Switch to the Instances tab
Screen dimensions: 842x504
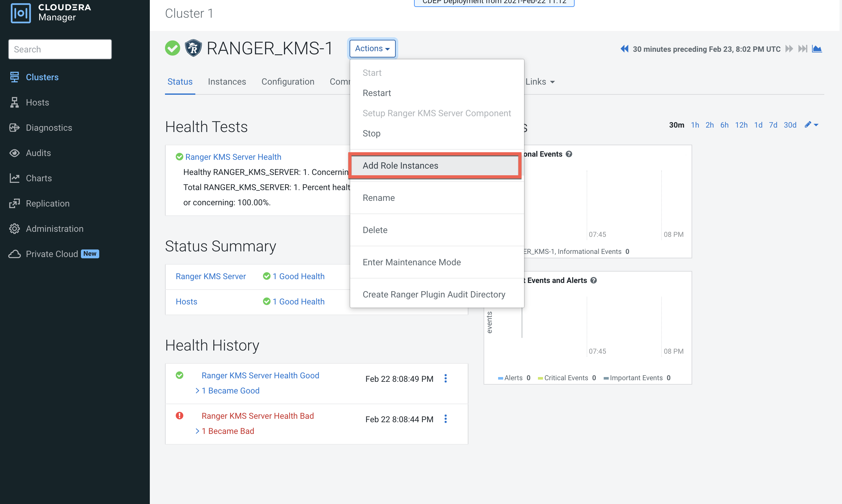[227, 81]
